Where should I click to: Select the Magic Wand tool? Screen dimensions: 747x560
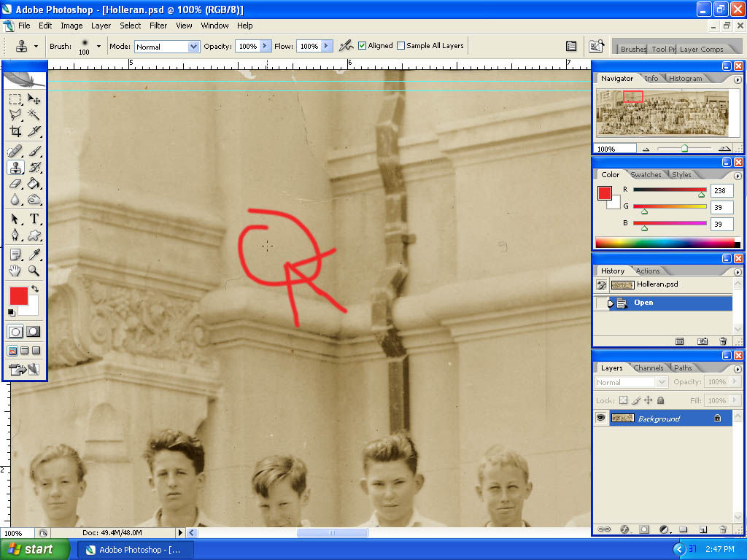coord(34,115)
